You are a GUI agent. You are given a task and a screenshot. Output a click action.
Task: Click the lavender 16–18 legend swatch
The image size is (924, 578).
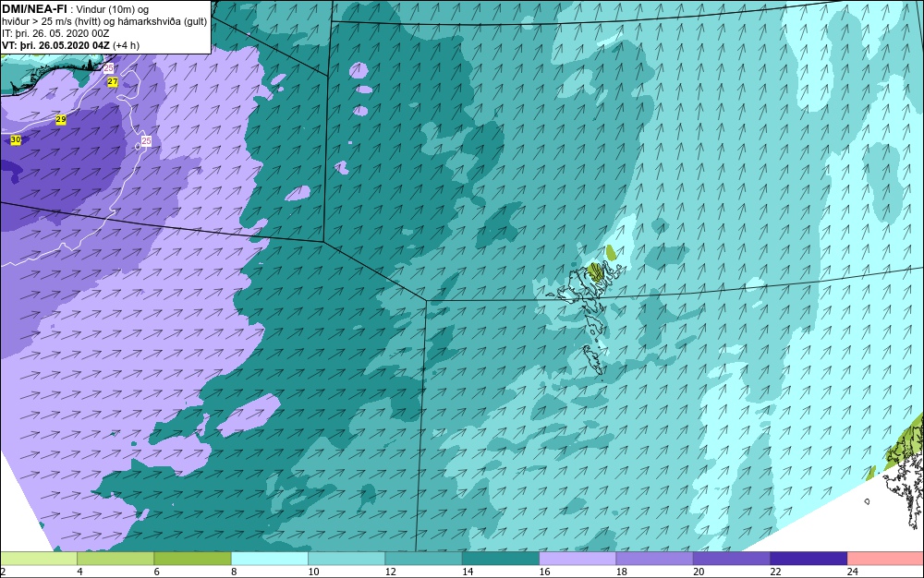pos(577,559)
